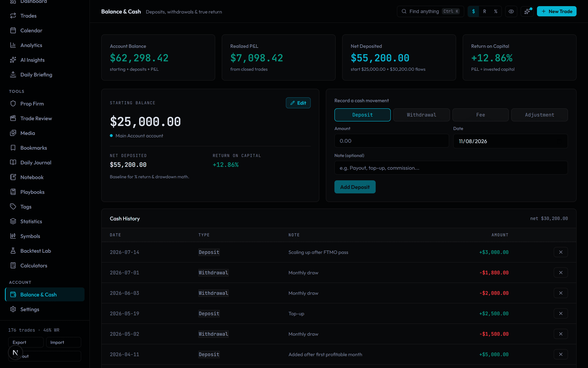Open the Tags page
Viewport: 588px width, 368px height.
pos(45,207)
